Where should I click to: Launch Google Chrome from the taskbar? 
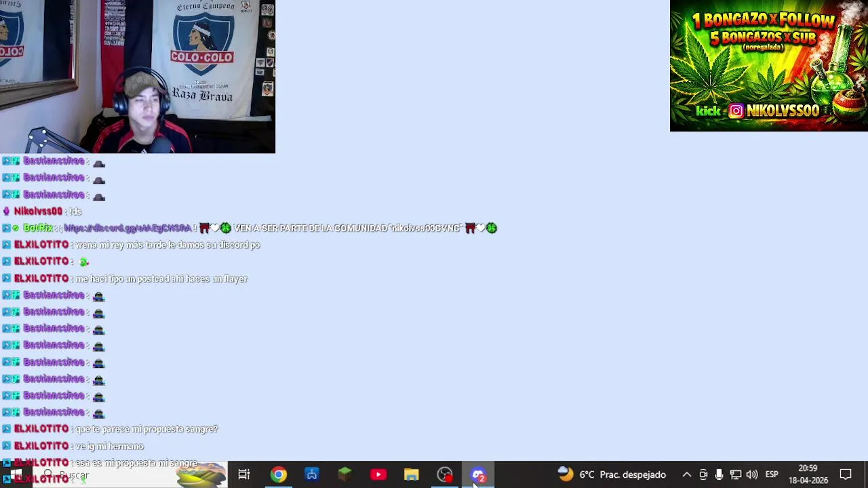pos(279,474)
